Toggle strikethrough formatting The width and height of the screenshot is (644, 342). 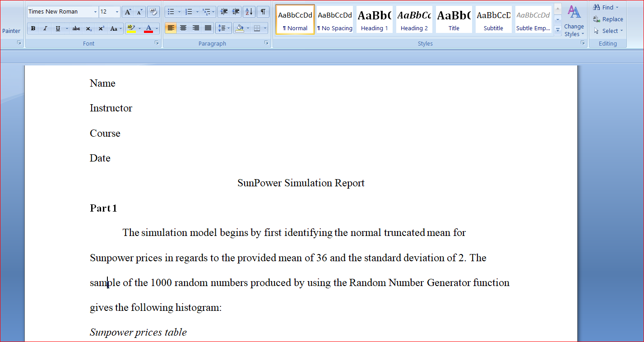pos(76,28)
